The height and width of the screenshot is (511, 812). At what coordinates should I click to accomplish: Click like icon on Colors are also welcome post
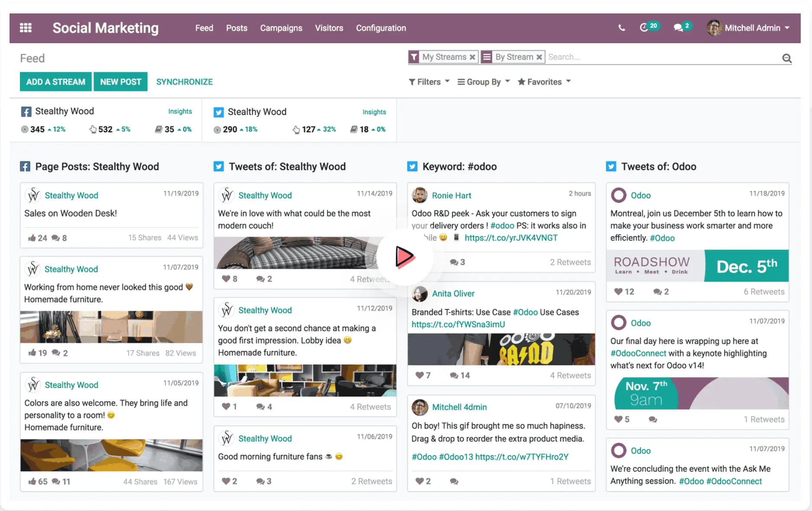(x=32, y=482)
